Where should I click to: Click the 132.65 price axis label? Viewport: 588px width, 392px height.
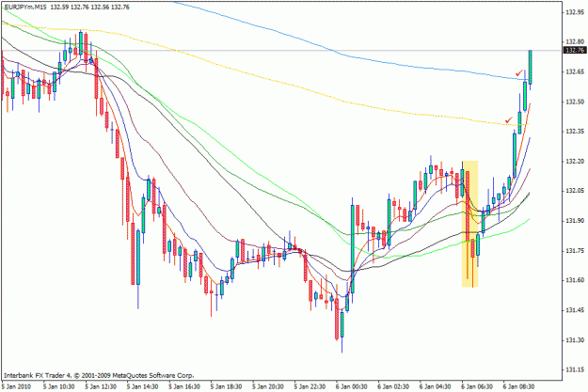pos(575,72)
